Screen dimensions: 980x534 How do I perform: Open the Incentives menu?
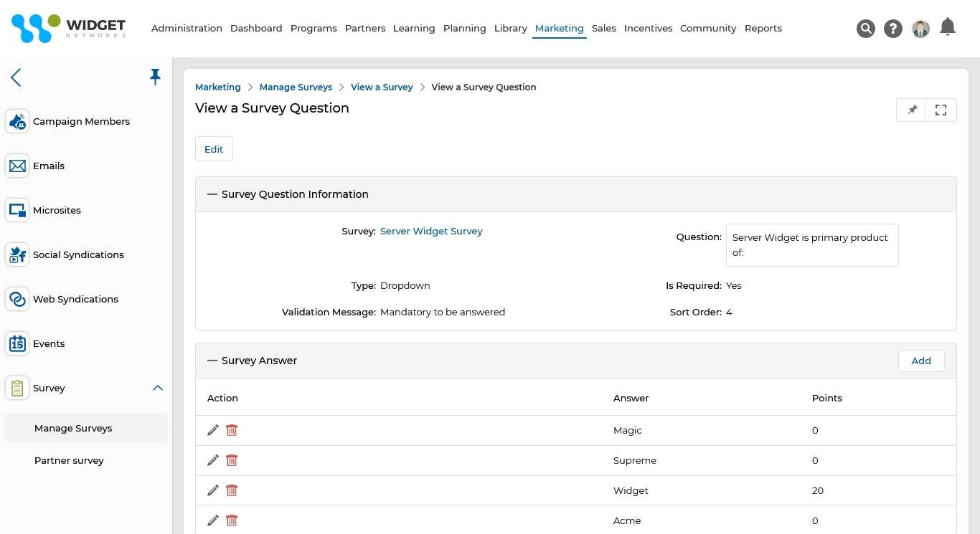point(648,28)
